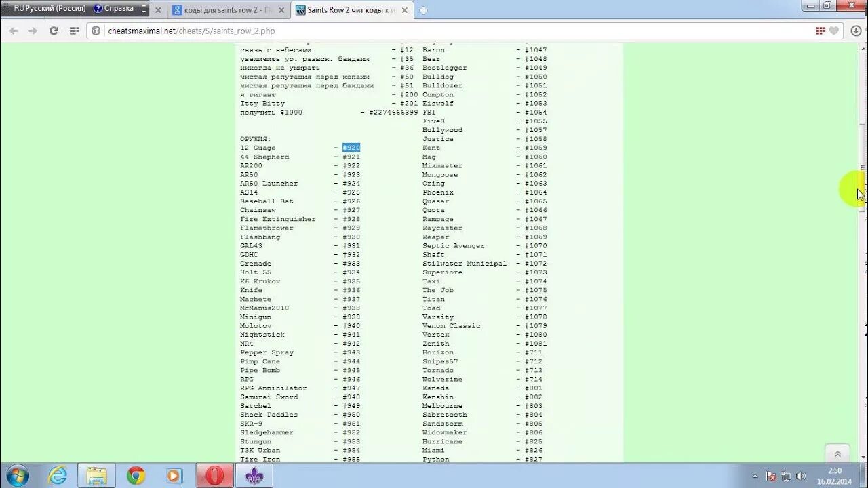Click the heart bookmark icon
Screen dimensions: 868x488
834,30
